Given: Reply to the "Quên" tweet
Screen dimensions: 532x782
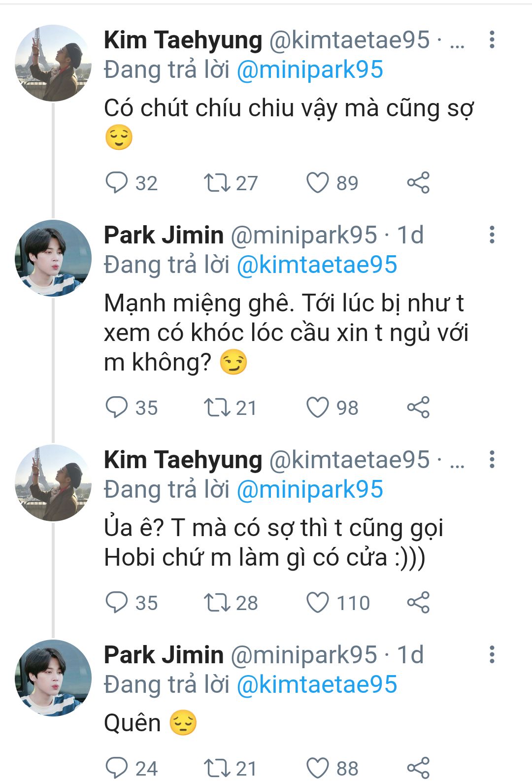Looking at the screenshot, I should (117, 768).
